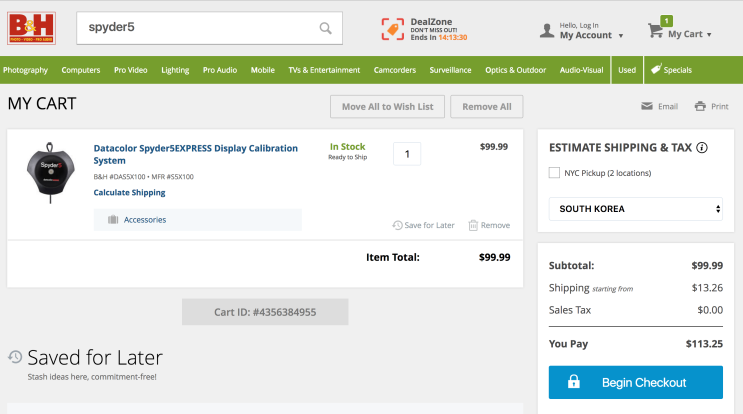
Task: Click the Item Total $99.99 value
Action: (494, 257)
